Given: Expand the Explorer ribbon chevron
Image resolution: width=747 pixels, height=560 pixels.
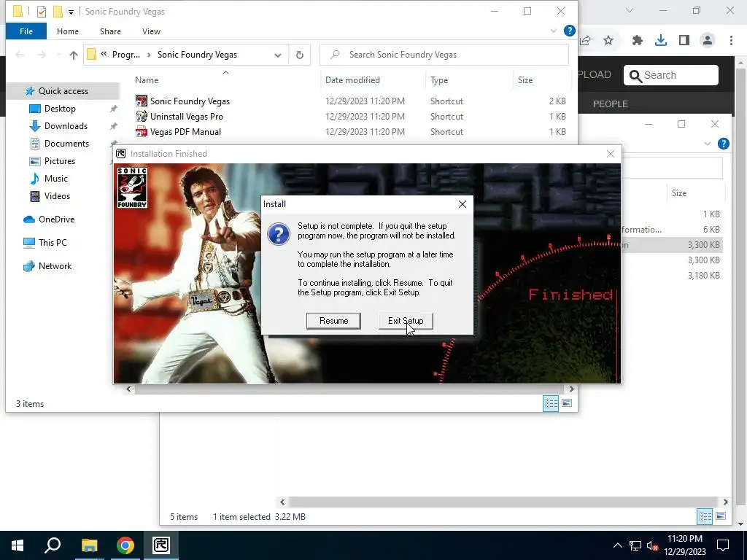Looking at the screenshot, I should [x=554, y=31].
